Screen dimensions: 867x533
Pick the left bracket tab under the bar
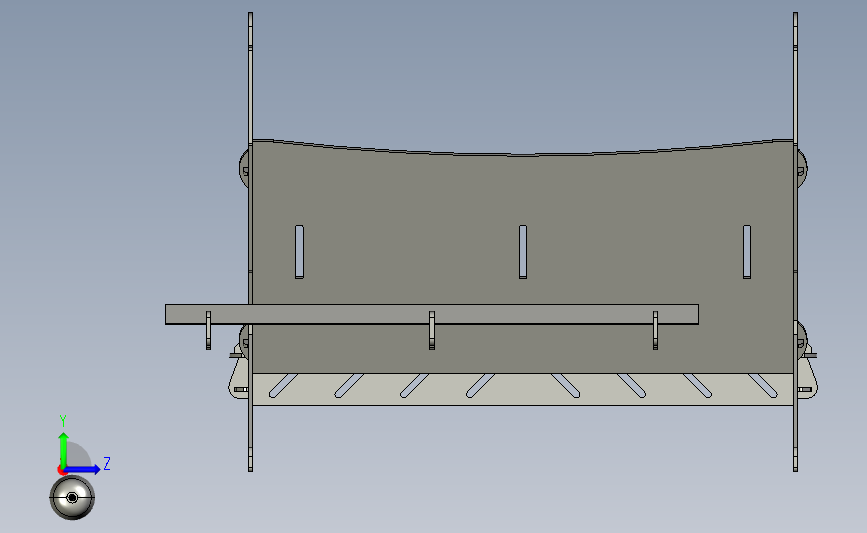click(208, 331)
